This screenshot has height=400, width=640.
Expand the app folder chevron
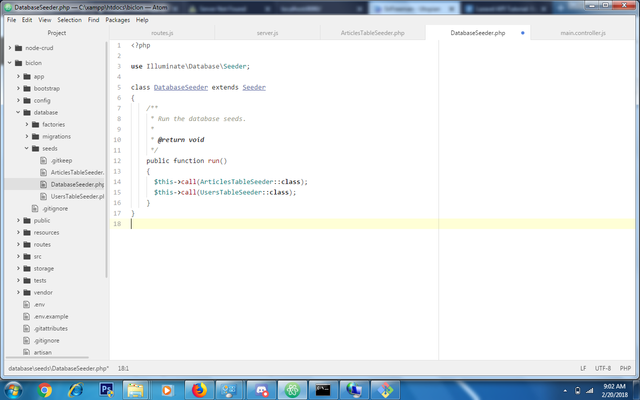tap(18, 76)
